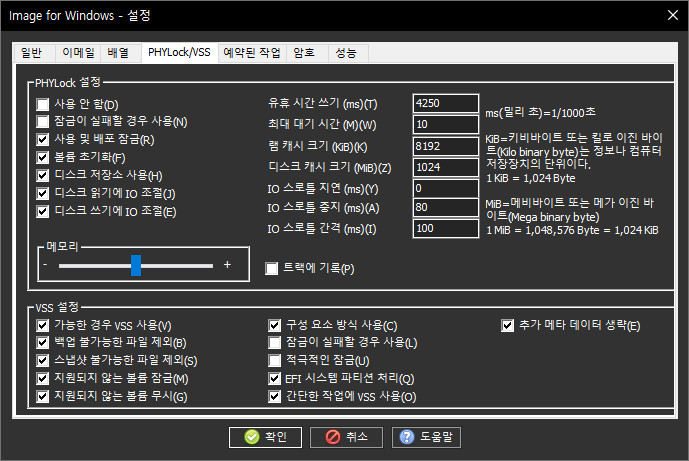This screenshot has width=689, height=461.
Task: Click the "PHYLock 설정" group title
Action: (x=68, y=83)
